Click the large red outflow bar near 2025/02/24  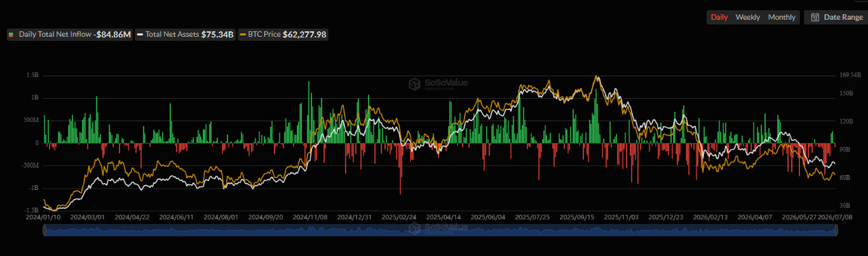pos(401,169)
